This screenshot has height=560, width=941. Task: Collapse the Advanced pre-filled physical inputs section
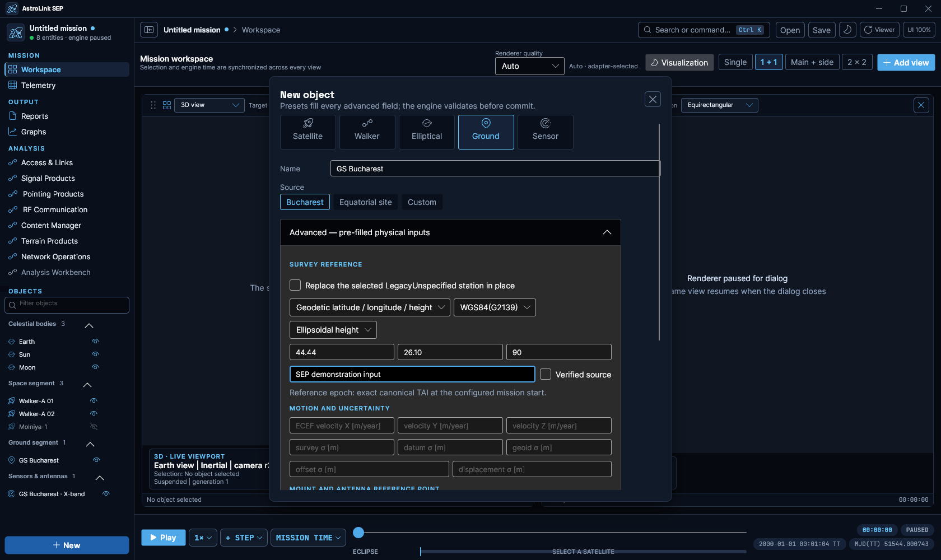pos(607,232)
